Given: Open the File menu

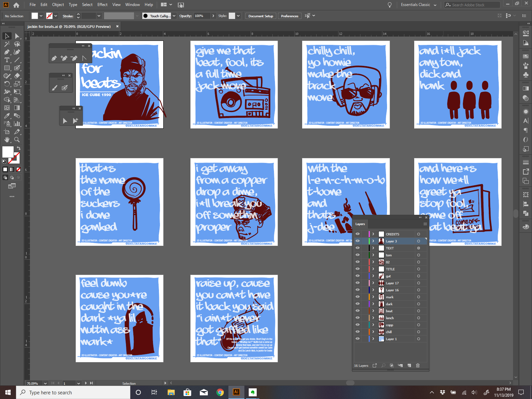Looking at the screenshot, I should pyautogui.click(x=33, y=5).
